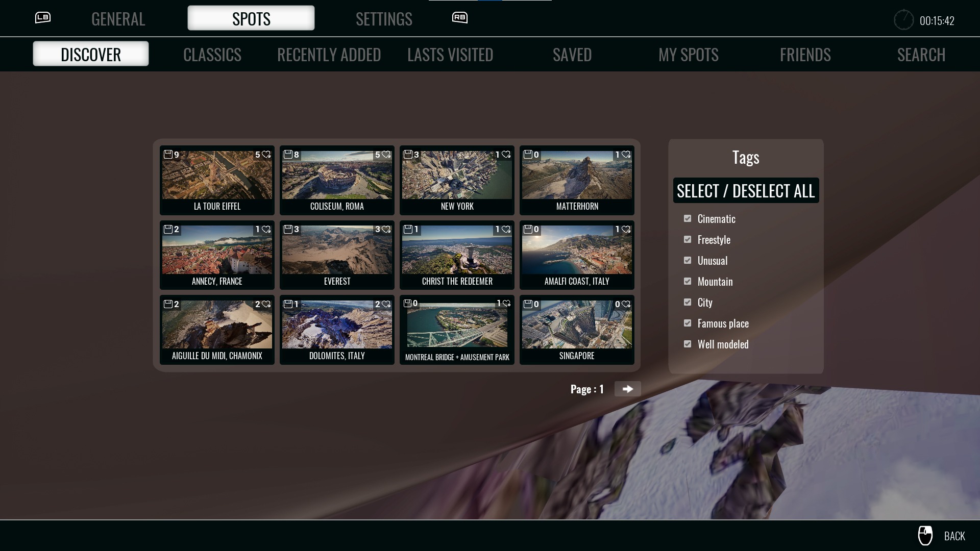Viewport: 980px width, 551px height.
Task: Click the Annecy, France label
Action: 217,281
